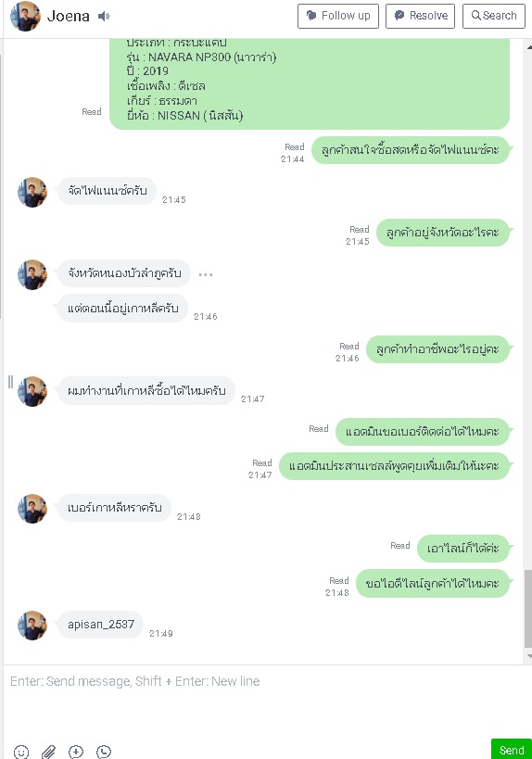Click the chat scrollbar thumb
Screen dimensions: 532x759
click(x=528, y=609)
